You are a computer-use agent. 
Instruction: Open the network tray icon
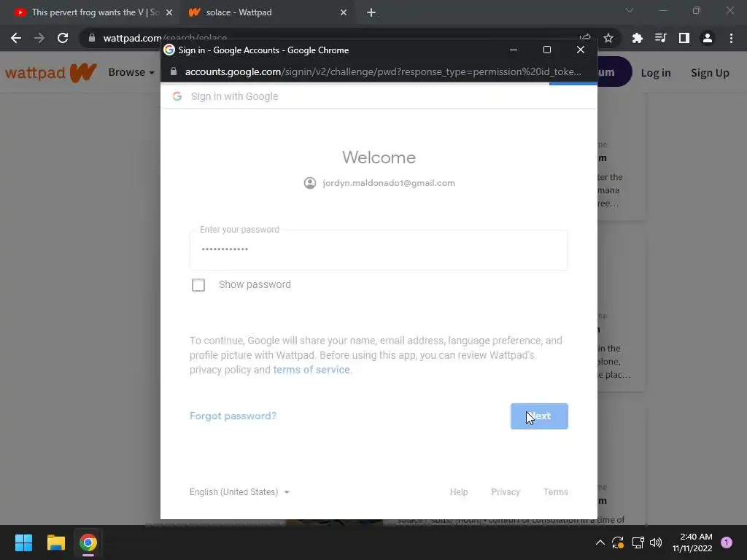(638, 542)
